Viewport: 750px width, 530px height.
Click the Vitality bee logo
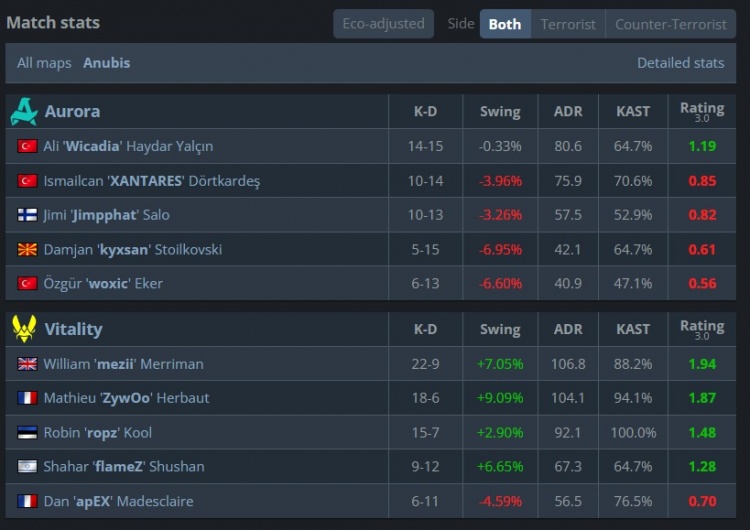tap(24, 329)
